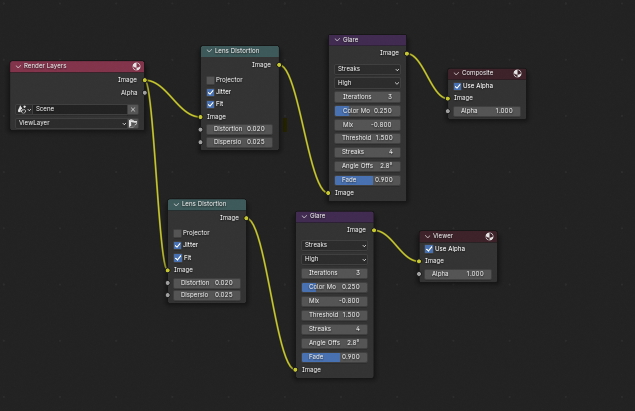Open Streaks glare type dropdown in upper Glare
This screenshot has width=635, height=411.
point(367,69)
